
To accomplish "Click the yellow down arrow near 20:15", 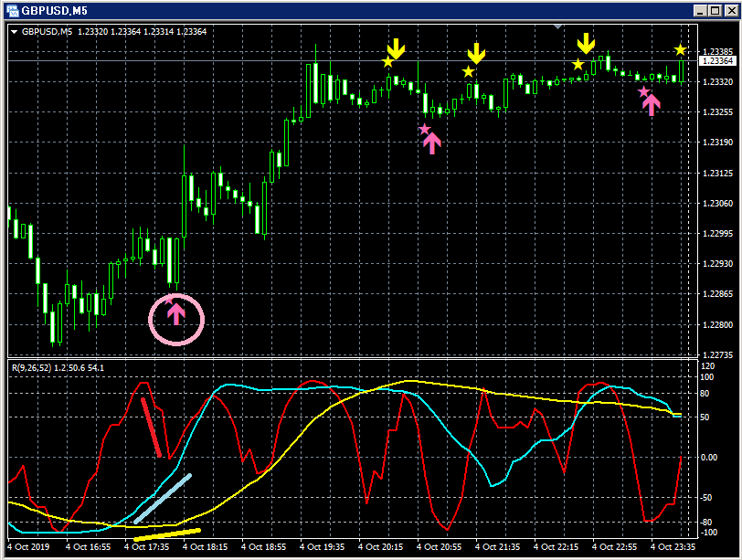I will coord(396,49).
